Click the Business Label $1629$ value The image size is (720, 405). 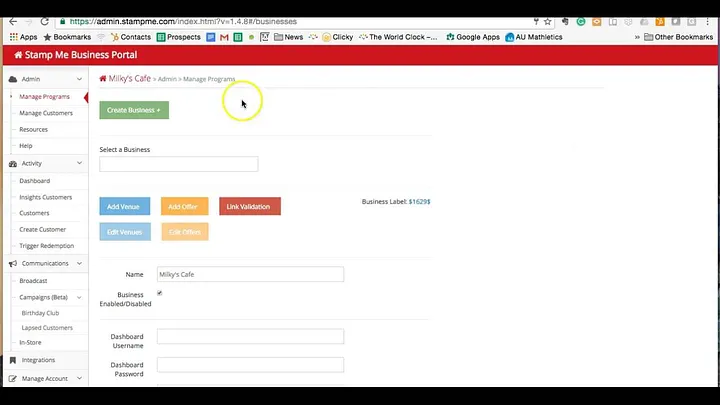420,202
